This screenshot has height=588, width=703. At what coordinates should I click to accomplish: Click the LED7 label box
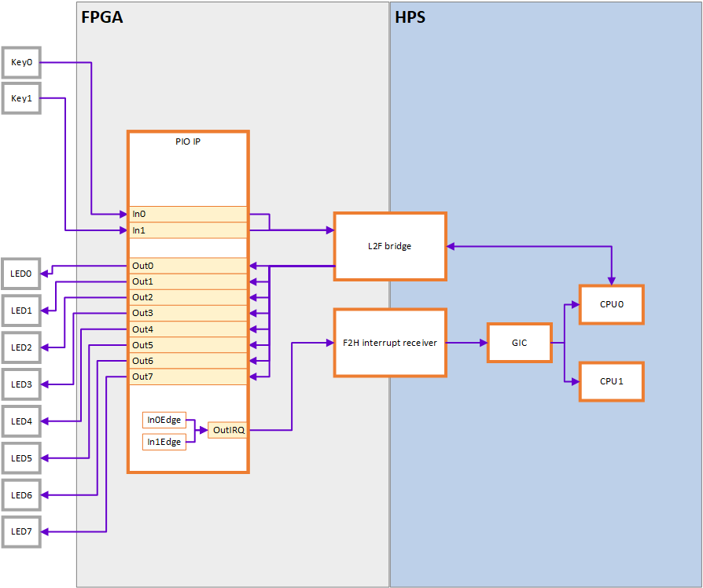21,531
